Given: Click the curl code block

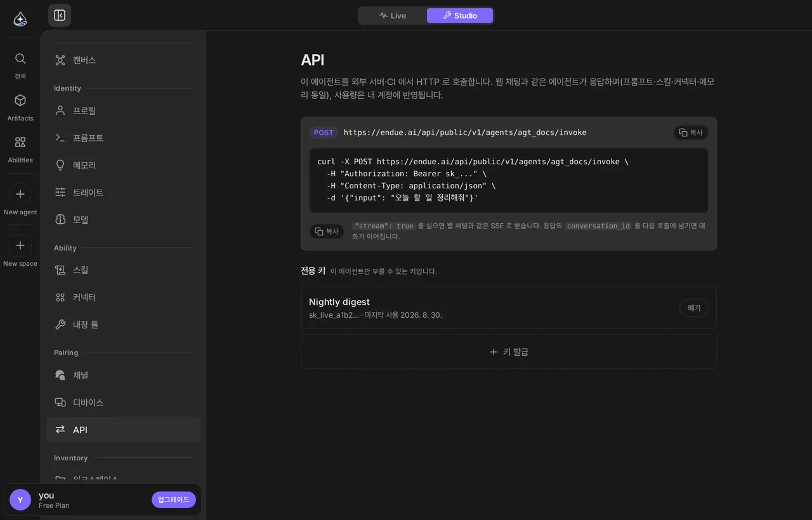Looking at the screenshot, I should click(x=509, y=180).
